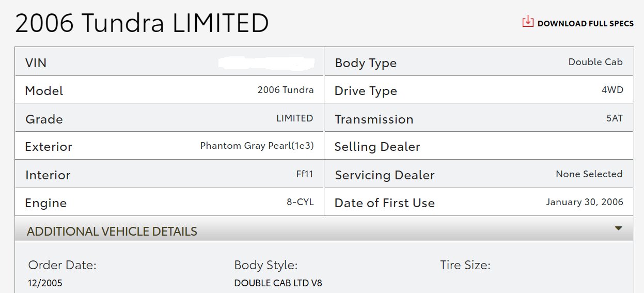Click the Order Date 12/2005 text
644x293 pixels.
click(45, 283)
